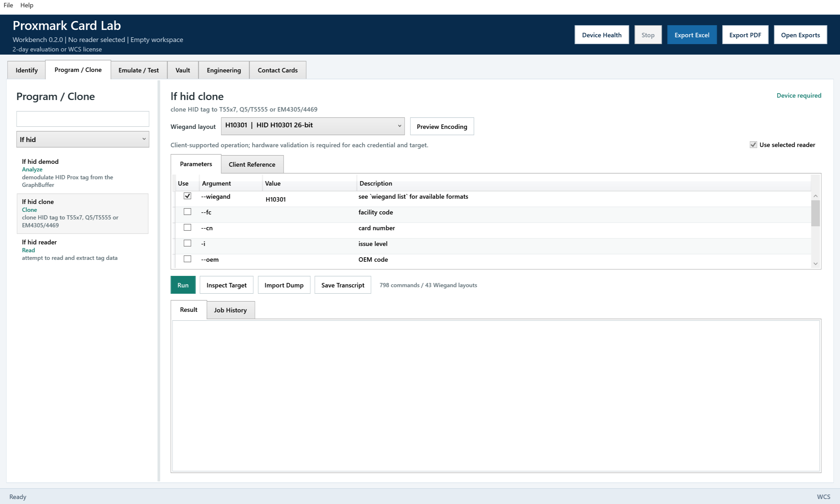This screenshot has width=840, height=504.
Task: Select the Program / Clone tab
Action: (78, 70)
